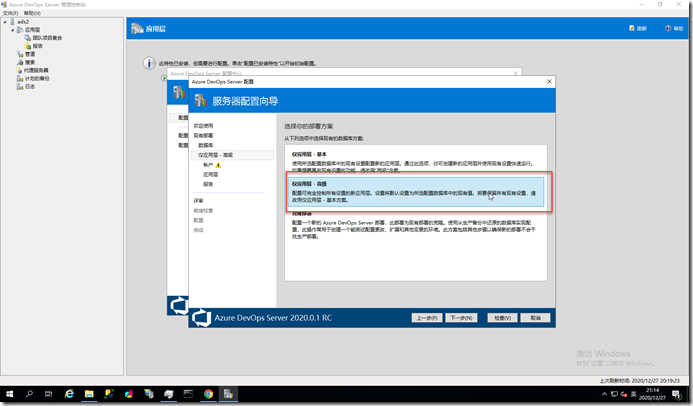693x406 pixels.
Task: Click the 刷新 refresh icon in header
Action: point(632,28)
